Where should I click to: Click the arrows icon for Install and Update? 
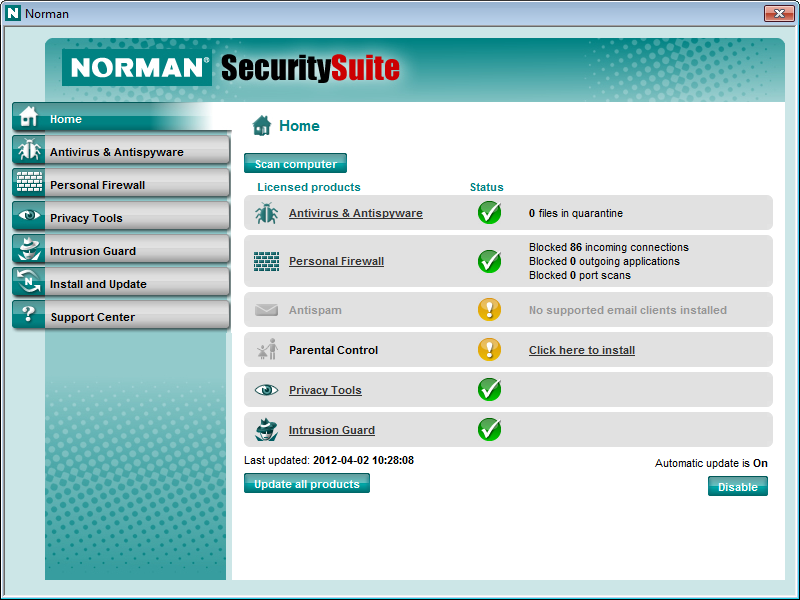point(28,283)
